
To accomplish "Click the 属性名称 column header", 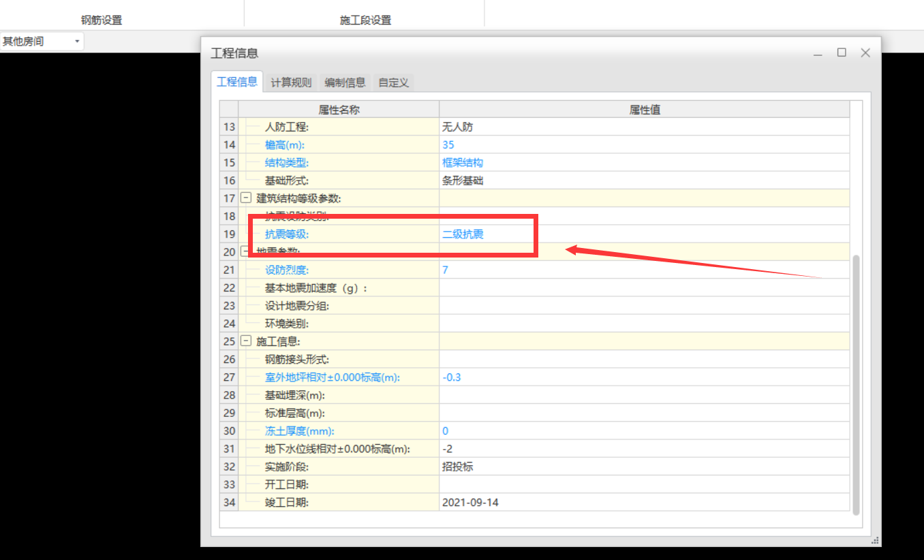I will [x=339, y=109].
